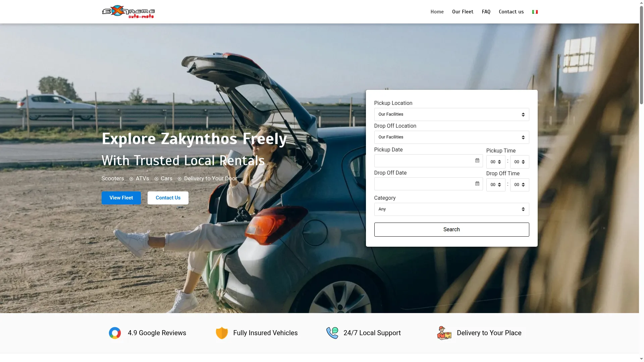Open the Pickup Time minutes selector
Screen dimensions: 644x362
[x=520, y=162]
